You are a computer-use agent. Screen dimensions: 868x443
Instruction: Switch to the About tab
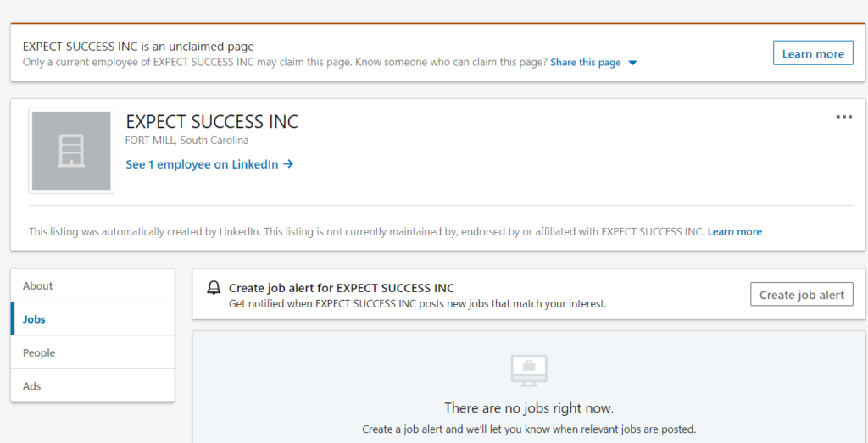38,285
